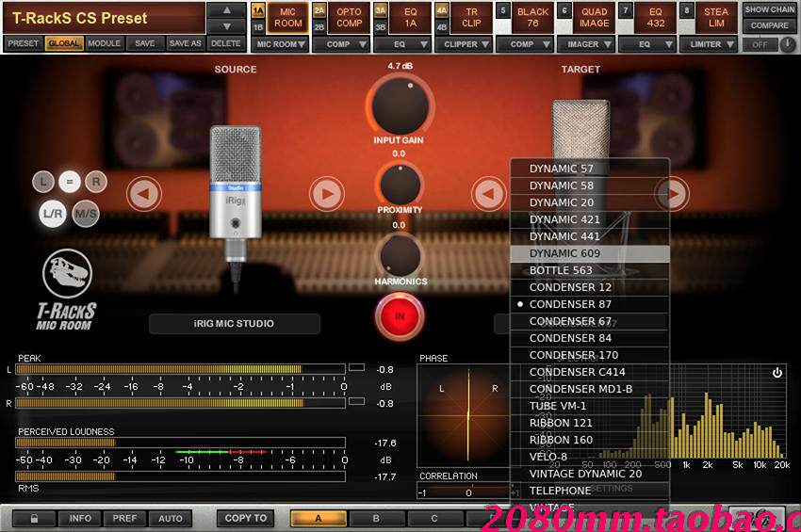Viewport: 801px width, 532px height.
Task: Activate chain slot 1A
Action: pyautogui.click(x=258, y=10)
